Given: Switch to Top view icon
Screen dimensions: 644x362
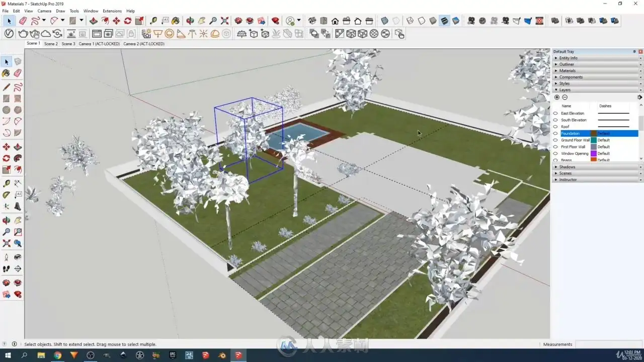Looking at the screenshot, I should pos(324,21).
